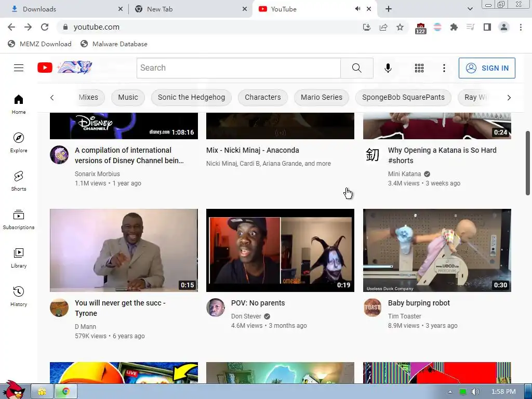Toggle the Chrome side panel

pyautogui.click(x=487, y=27)
